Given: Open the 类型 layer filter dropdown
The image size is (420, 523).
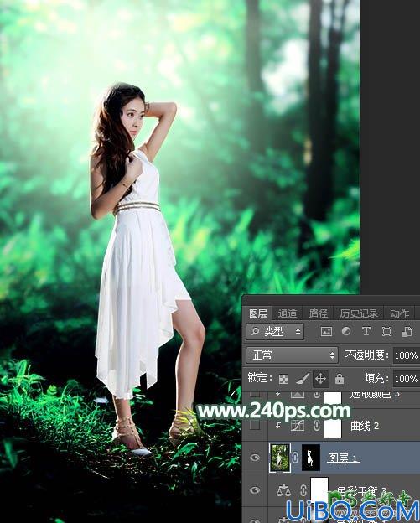Looking at the screenshot, I should click(275, 332).
